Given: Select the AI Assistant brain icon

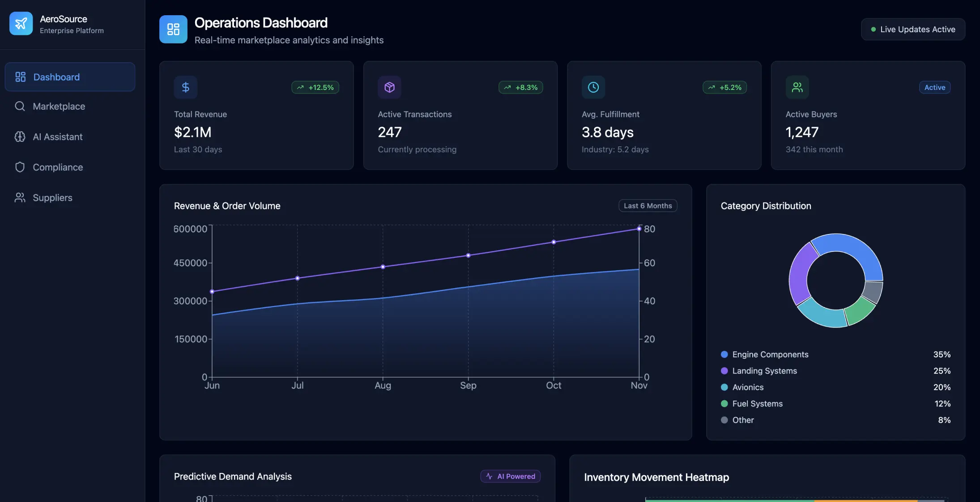Looking at the screenshot, I should (21, 136).
